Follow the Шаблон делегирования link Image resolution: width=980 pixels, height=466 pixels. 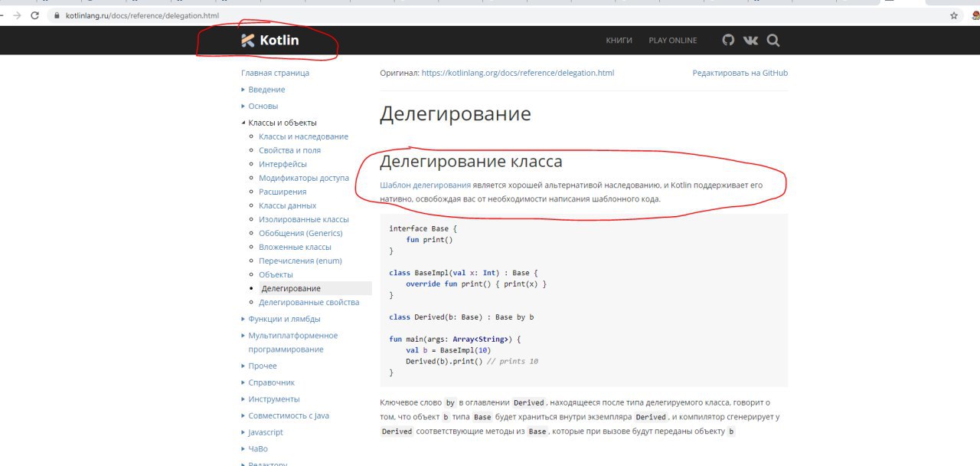(425, 185)
